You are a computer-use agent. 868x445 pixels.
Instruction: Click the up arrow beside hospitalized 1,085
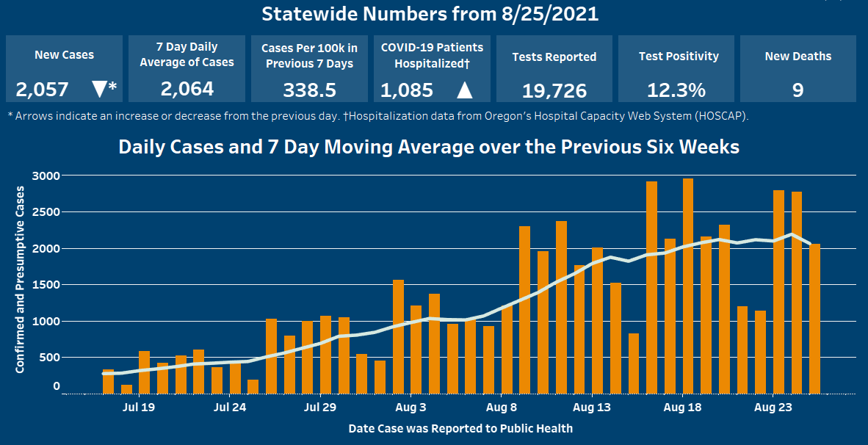465,90
